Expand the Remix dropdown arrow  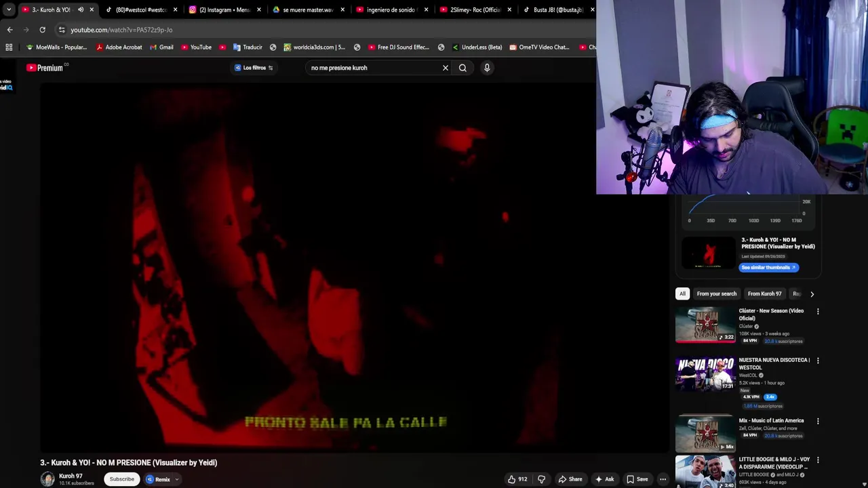tap(176, 479)
